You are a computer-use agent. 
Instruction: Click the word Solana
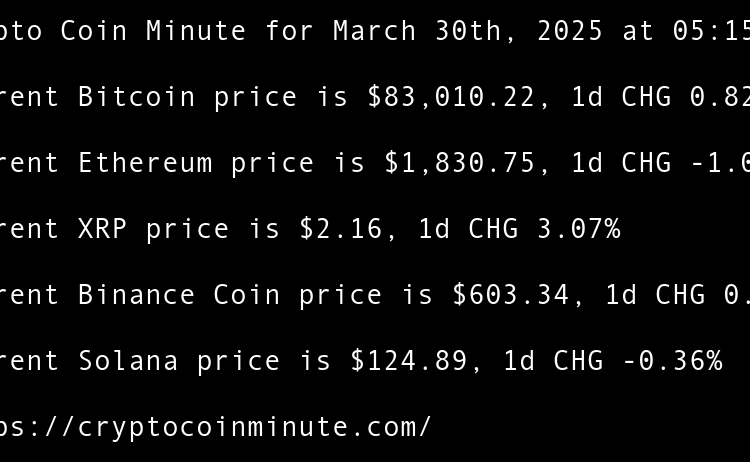pyautogui.click(x=128, y=361)
